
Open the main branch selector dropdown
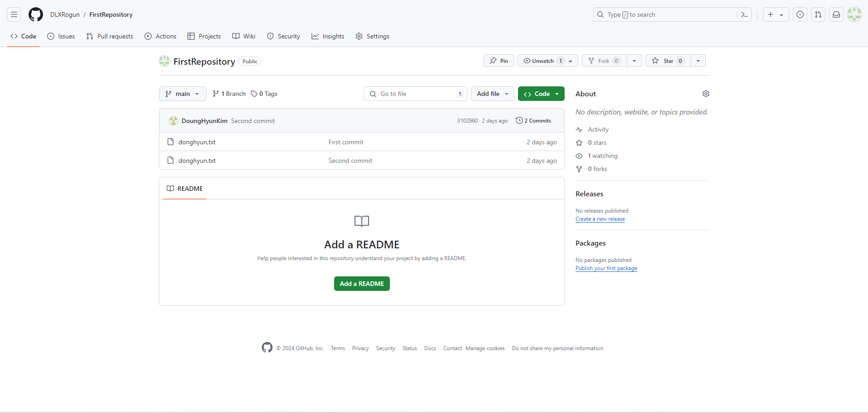pyautogui.click(x=182, y=94)
